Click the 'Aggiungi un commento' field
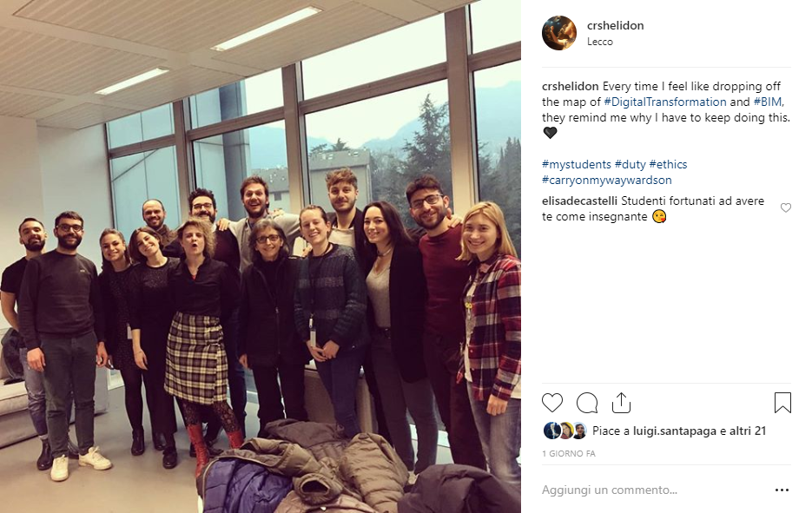Image resolution: width=812 pixels, height=513 pixels. (652, 490)
